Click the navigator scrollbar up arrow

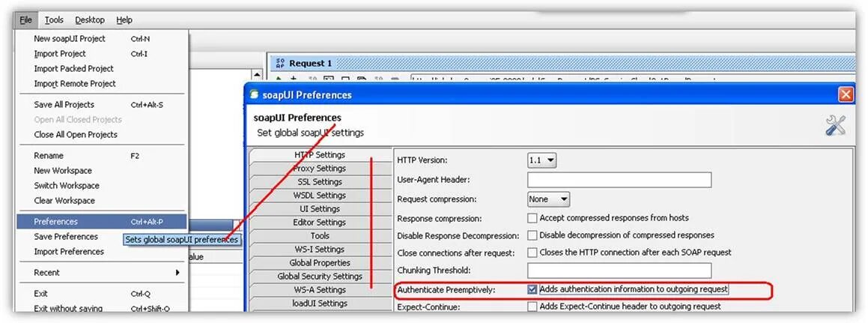coord(257,75)
